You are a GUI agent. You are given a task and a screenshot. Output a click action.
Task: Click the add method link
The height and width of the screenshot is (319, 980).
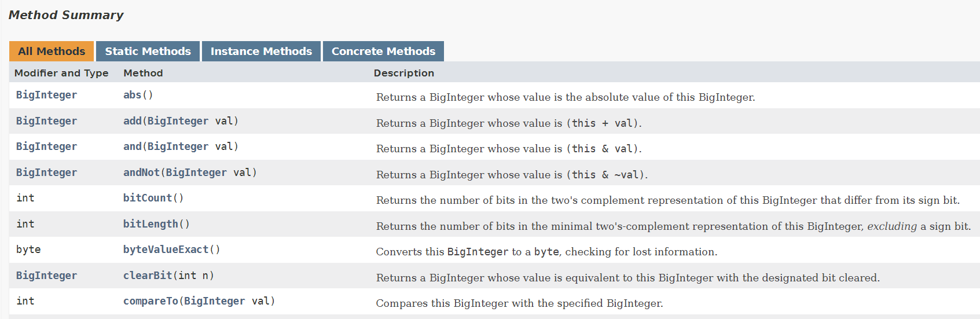point(132,121)
